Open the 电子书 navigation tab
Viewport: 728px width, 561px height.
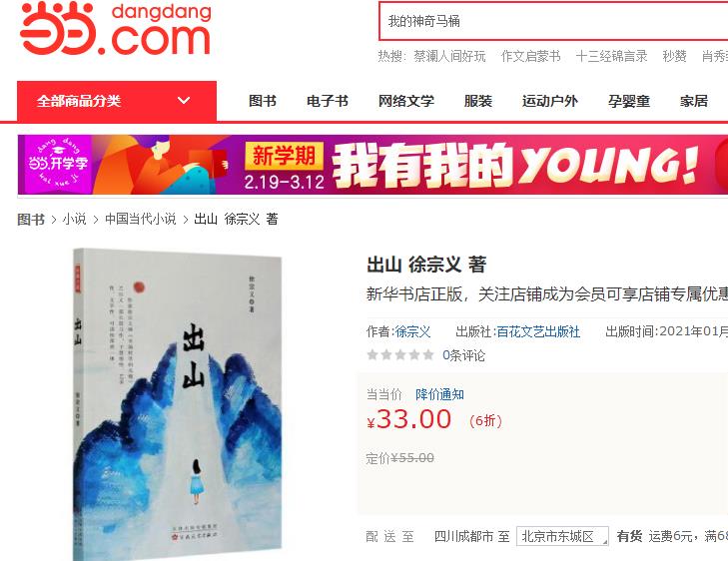(x=328, y=101)
